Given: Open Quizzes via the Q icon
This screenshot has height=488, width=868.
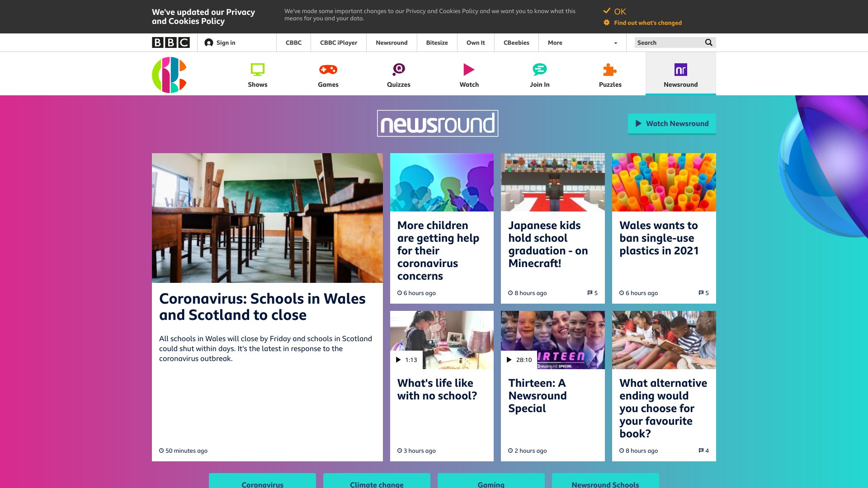Looking at the screenshot, I should (x=399, y=70).
